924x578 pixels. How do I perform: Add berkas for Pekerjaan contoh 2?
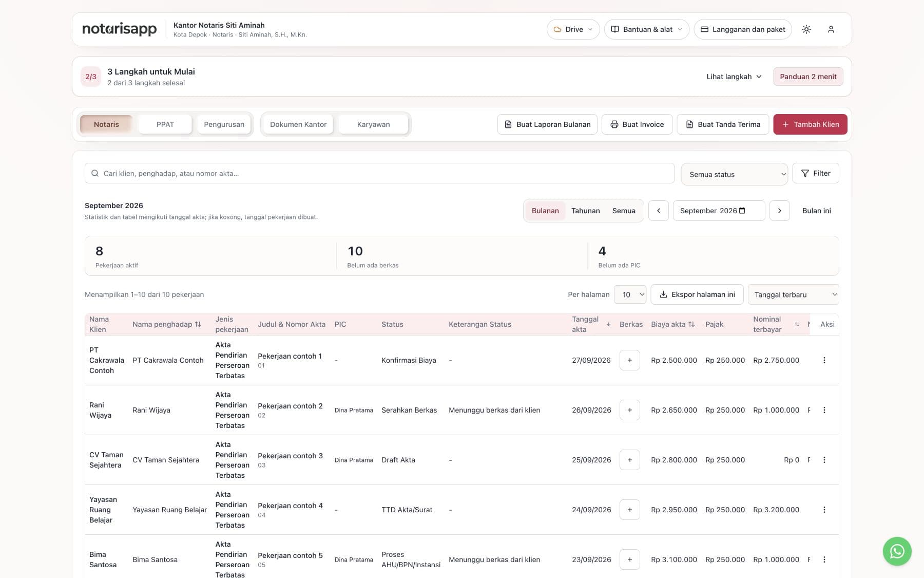point(629,410)
